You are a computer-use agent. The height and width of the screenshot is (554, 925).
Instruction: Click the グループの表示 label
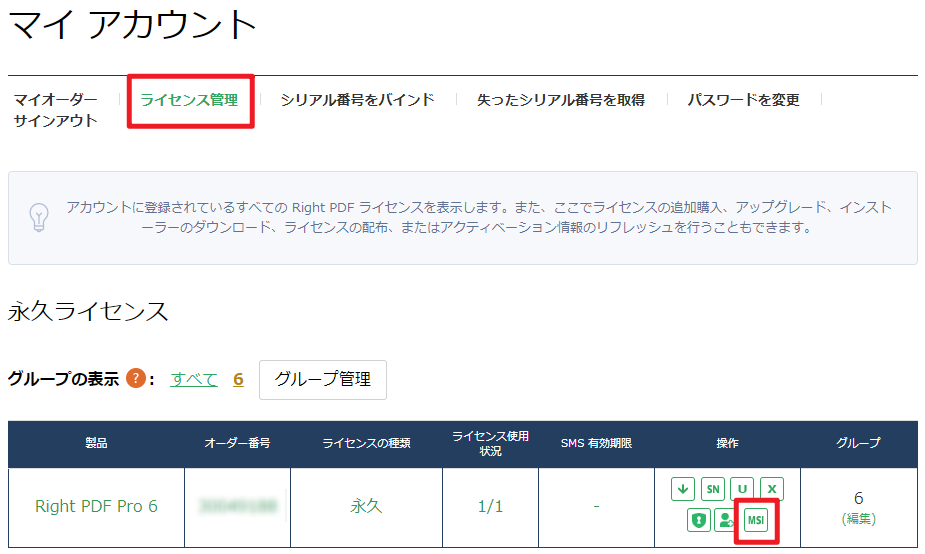click(x=63, y=379)
